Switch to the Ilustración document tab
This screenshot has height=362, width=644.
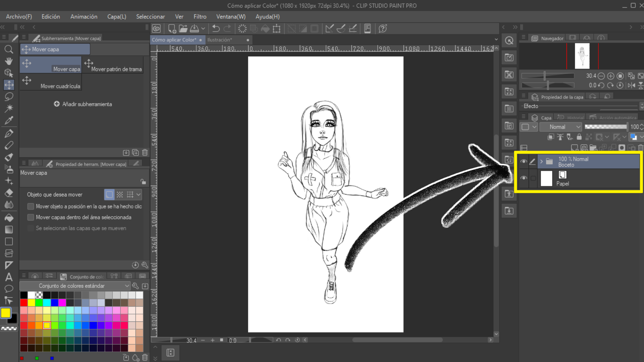220,40
